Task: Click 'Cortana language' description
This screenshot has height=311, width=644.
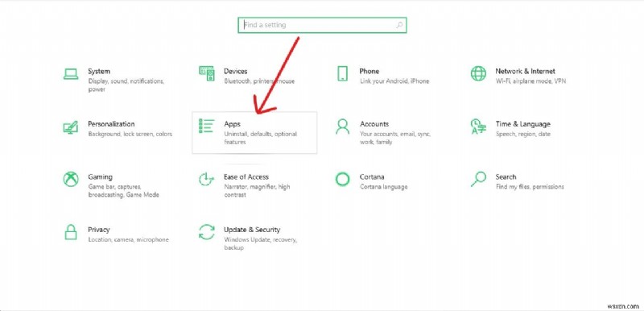Action: [x=384, y=186]
